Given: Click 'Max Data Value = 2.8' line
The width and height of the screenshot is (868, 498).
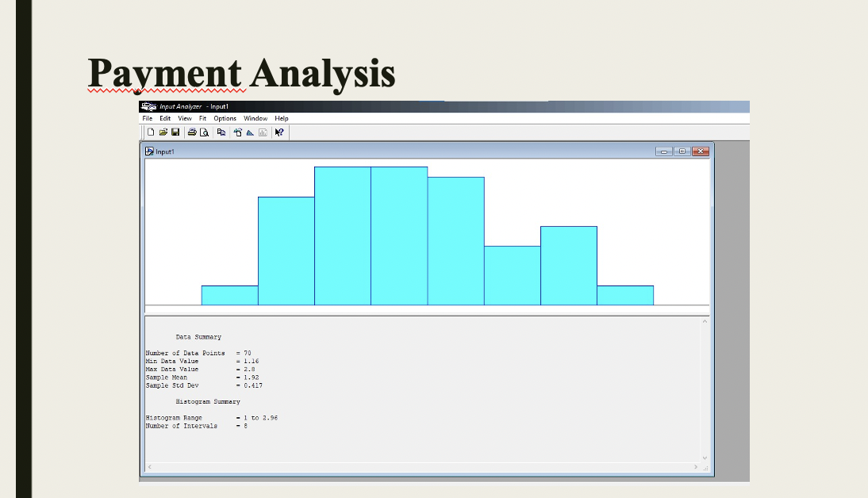Looking at the screenshot, I should pyautogui.click(x=201, y=369).
